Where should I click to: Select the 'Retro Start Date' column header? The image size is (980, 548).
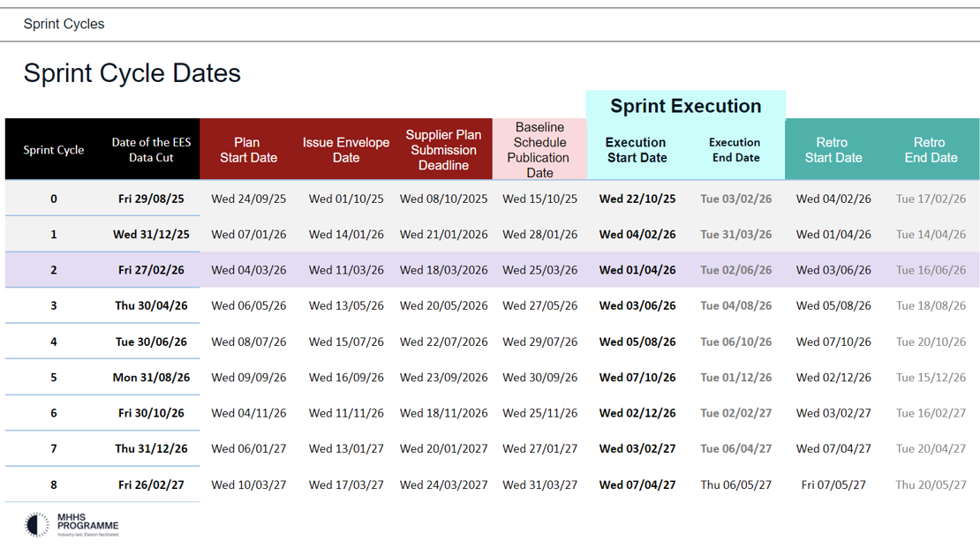(x=833, y=149)
